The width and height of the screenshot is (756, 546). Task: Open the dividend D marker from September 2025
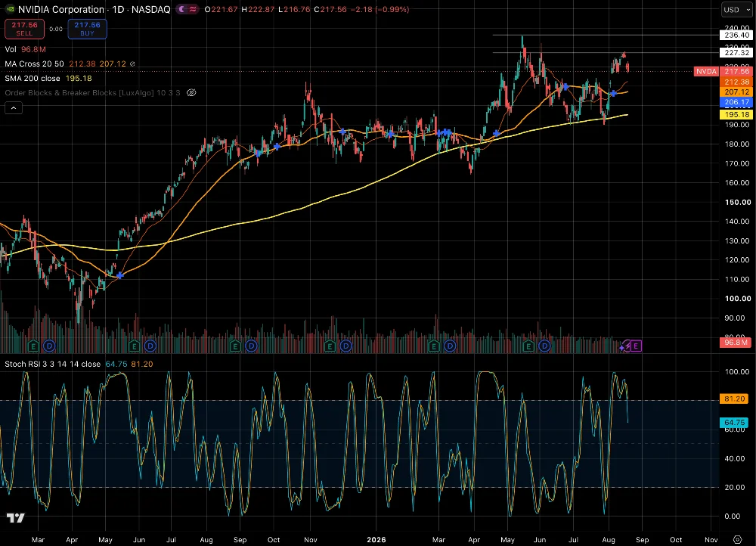click(x=251, y=346)
